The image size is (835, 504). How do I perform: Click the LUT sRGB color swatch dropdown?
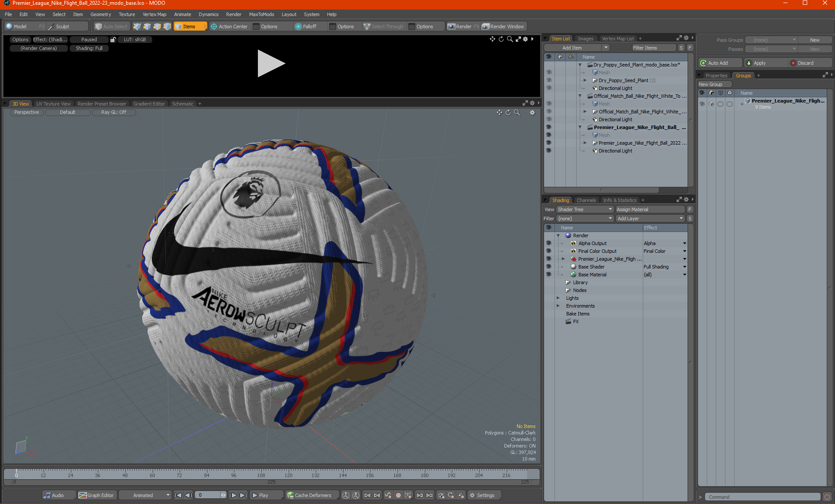click(134, 39)
